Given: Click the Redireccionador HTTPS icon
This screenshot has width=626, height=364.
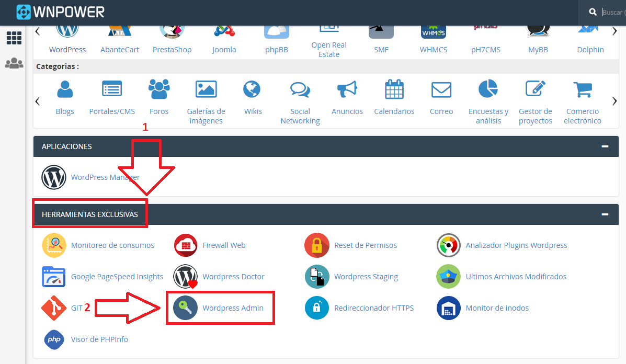Looking at the screenshot, I should coord(317,308).
